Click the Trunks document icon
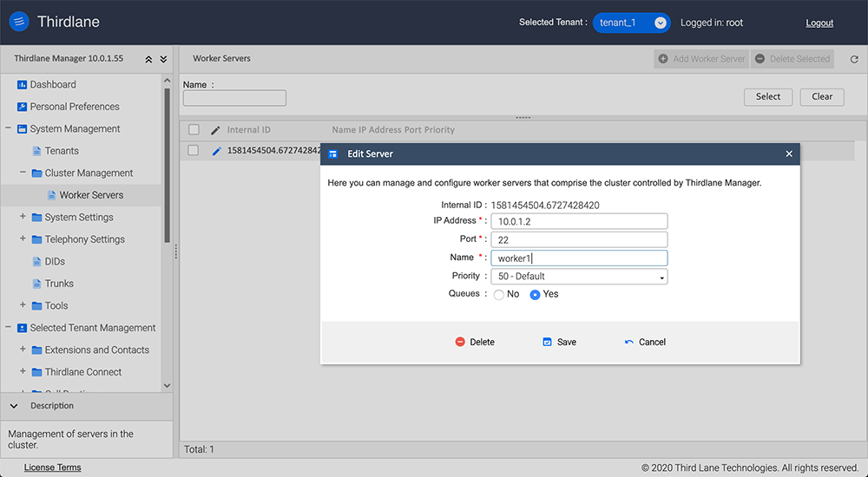868x477 pixels. point(36,284)
